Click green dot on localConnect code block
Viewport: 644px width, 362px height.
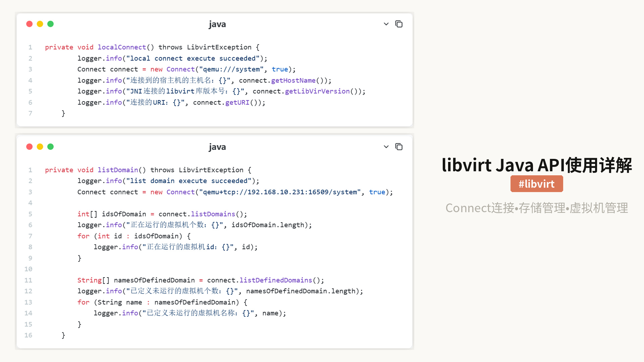[51, 24]
